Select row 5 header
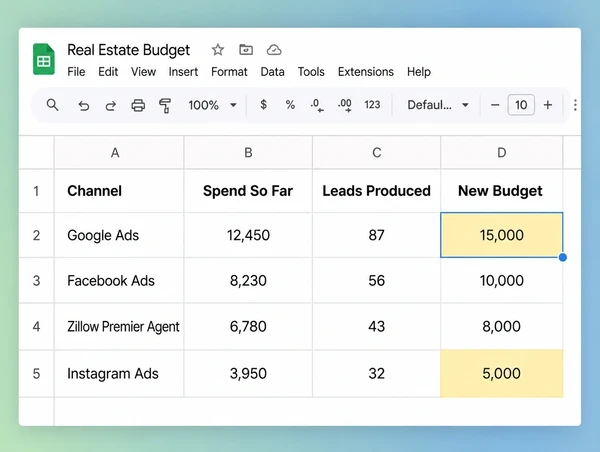 [36, 373]
